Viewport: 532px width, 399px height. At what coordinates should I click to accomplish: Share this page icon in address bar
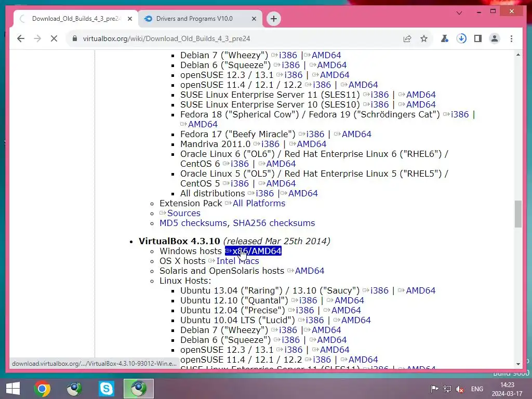pos(407,38)
